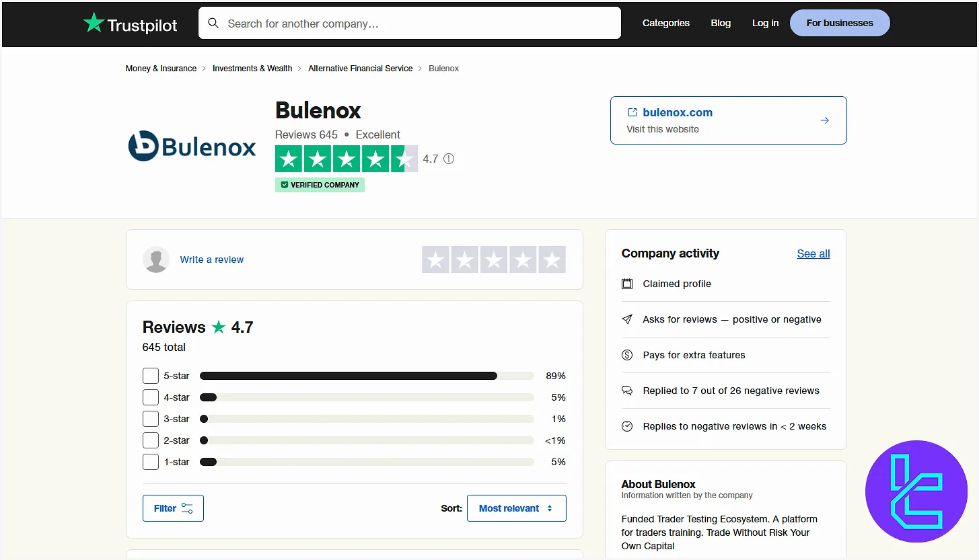Open the Most relevant sort dropdown

click(x=516, y=508)
